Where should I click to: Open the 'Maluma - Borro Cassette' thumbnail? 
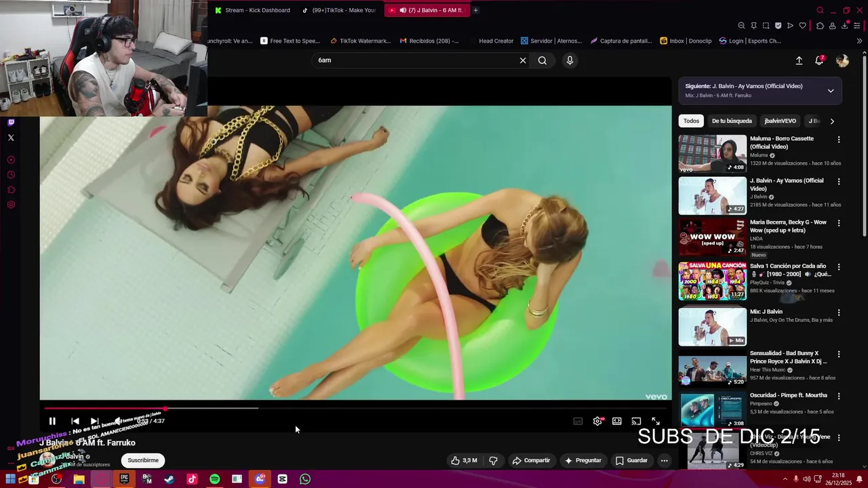tap(712, 154)
